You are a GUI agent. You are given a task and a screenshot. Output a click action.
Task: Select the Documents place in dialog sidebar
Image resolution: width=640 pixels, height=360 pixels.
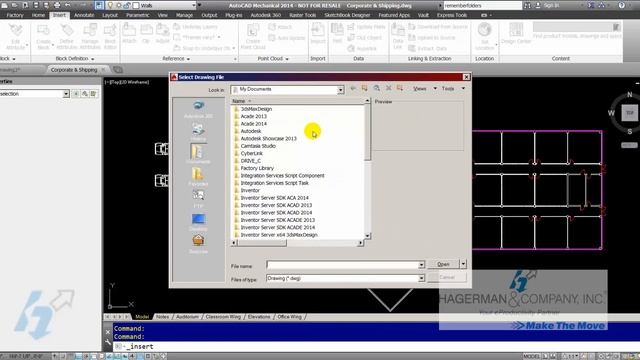click(198, 152)
